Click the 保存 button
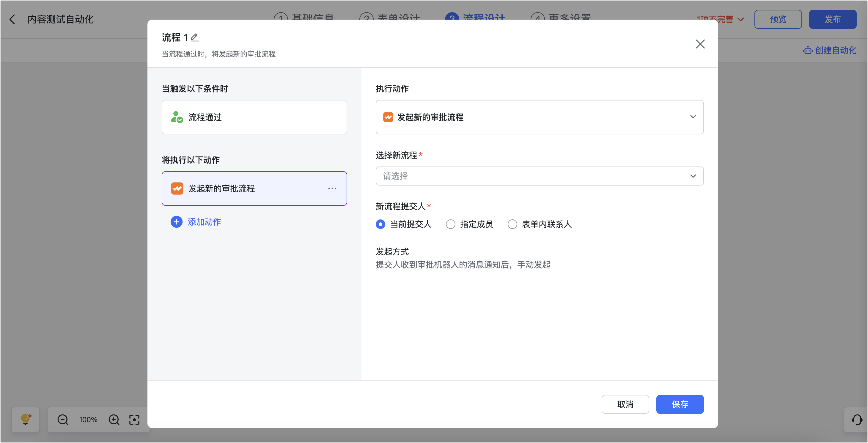 pyautogui.click(x=680, y=404)
